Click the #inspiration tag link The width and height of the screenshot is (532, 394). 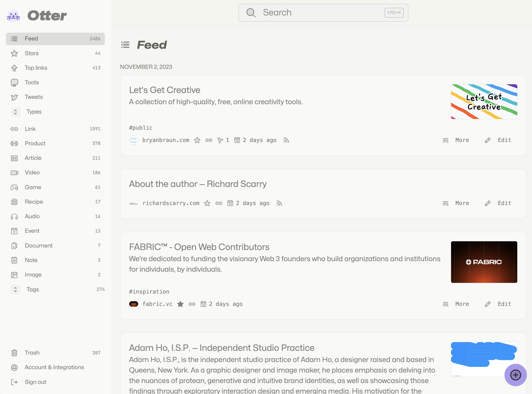(x=149, y=292)
